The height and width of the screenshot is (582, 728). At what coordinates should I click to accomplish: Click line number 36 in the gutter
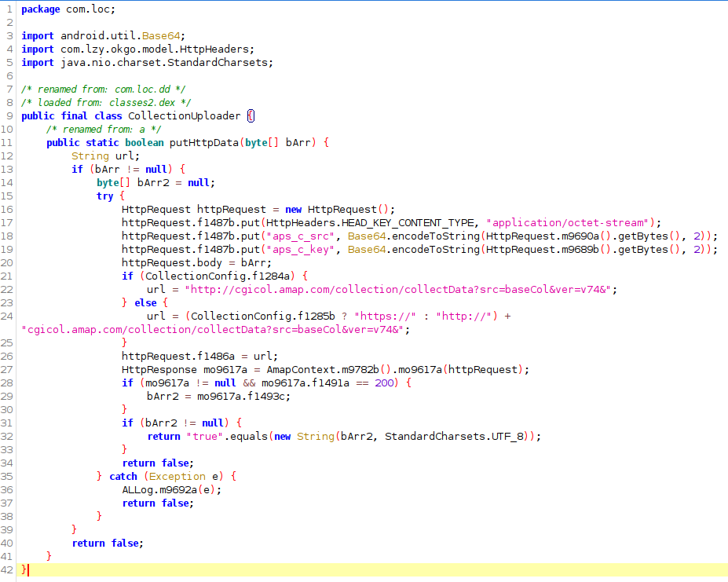[7, 489]
